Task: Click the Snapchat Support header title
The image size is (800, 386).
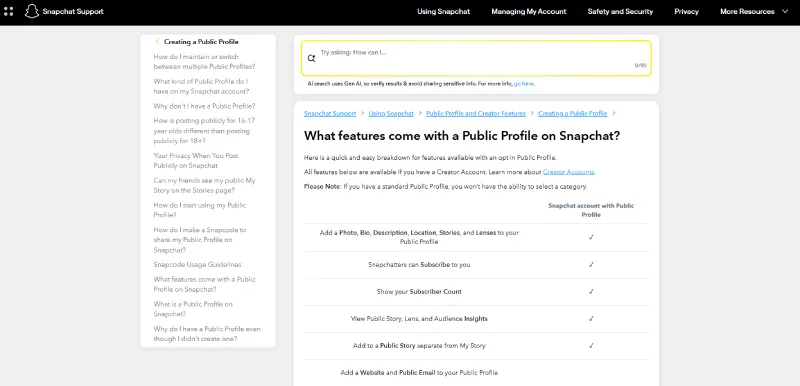Action: [x=73, y=11]
